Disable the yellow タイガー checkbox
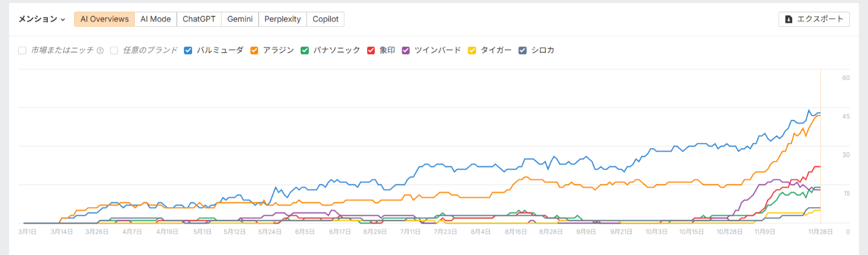Viewport: 868px width, 255px height. 472,50
